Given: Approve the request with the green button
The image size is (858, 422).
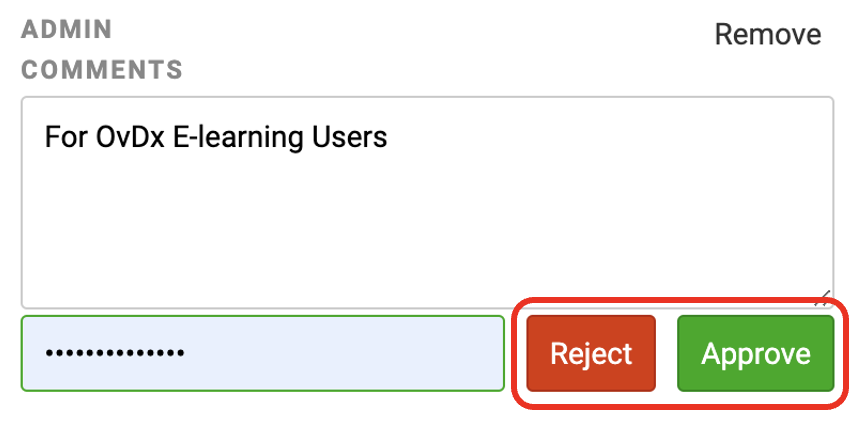Looking at the screenshot, I should pyautogui.click(x=756, y=353).
